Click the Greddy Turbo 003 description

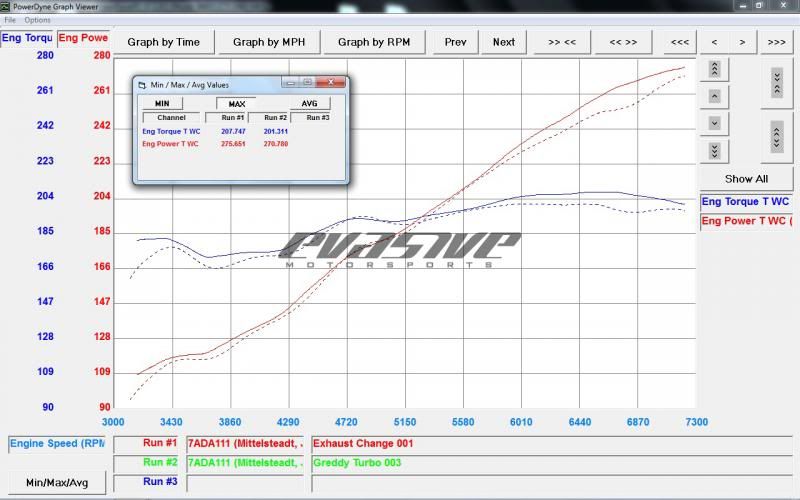point(552,463)
